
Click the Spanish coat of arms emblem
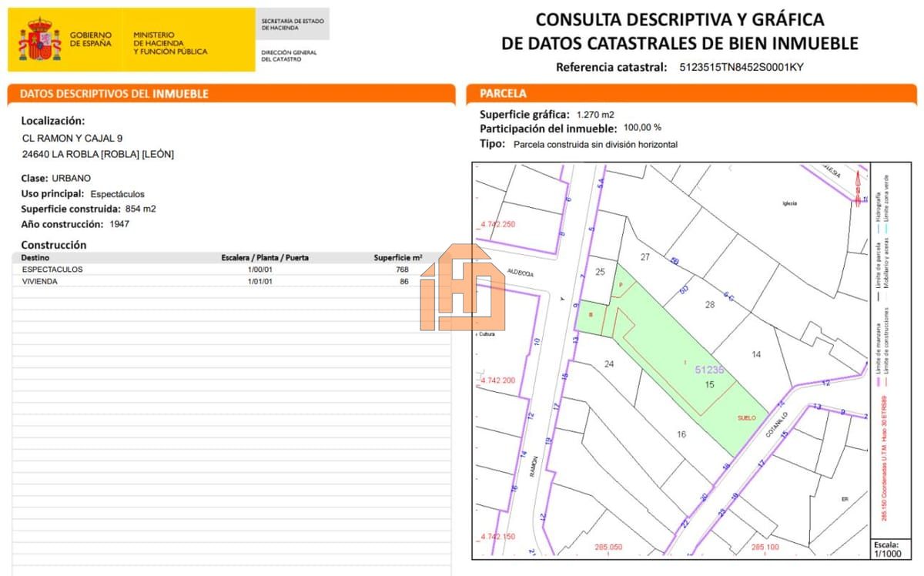[x=39, y=40]
